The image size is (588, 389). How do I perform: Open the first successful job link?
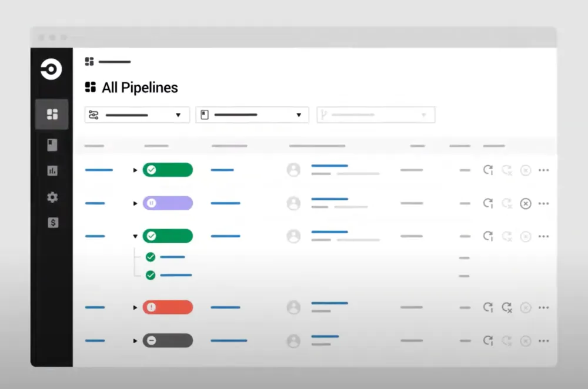(x=172, y=257)
